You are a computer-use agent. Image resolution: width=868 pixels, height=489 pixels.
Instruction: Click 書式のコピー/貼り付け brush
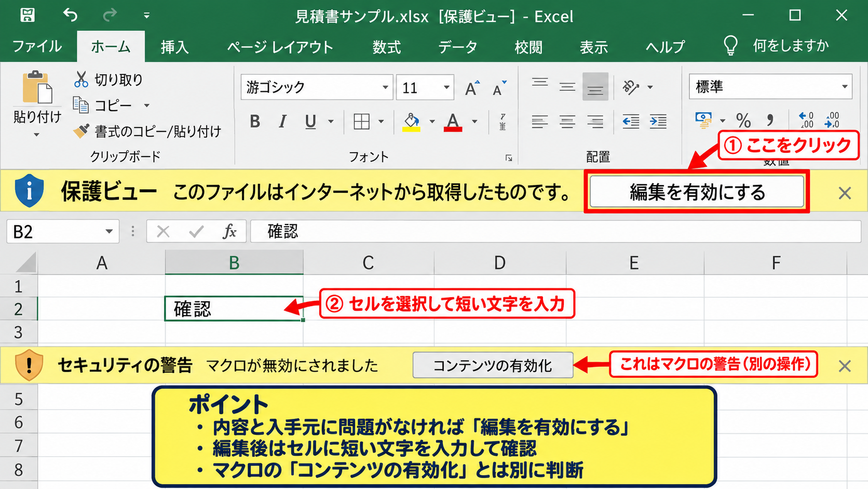147,131
